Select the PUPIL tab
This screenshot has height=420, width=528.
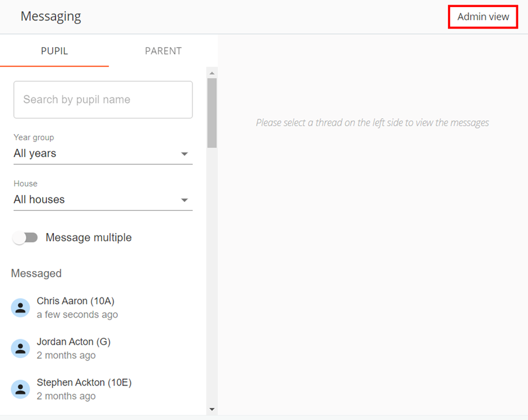[54, 51]
